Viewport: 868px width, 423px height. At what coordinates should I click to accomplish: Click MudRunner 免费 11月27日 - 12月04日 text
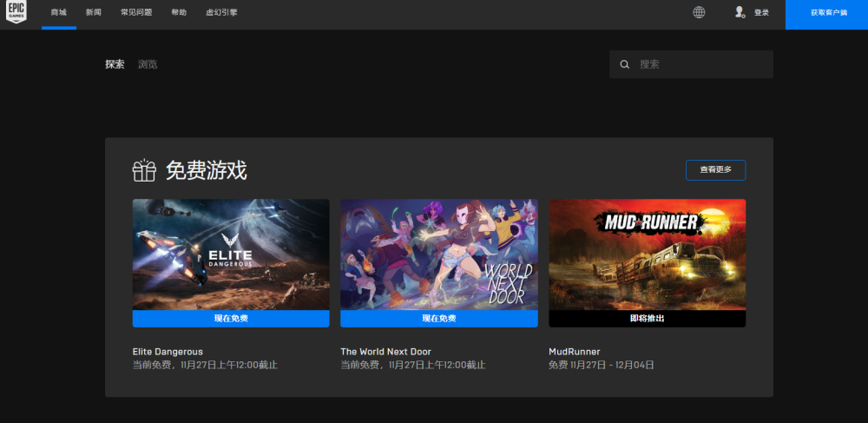coord(602,366)
